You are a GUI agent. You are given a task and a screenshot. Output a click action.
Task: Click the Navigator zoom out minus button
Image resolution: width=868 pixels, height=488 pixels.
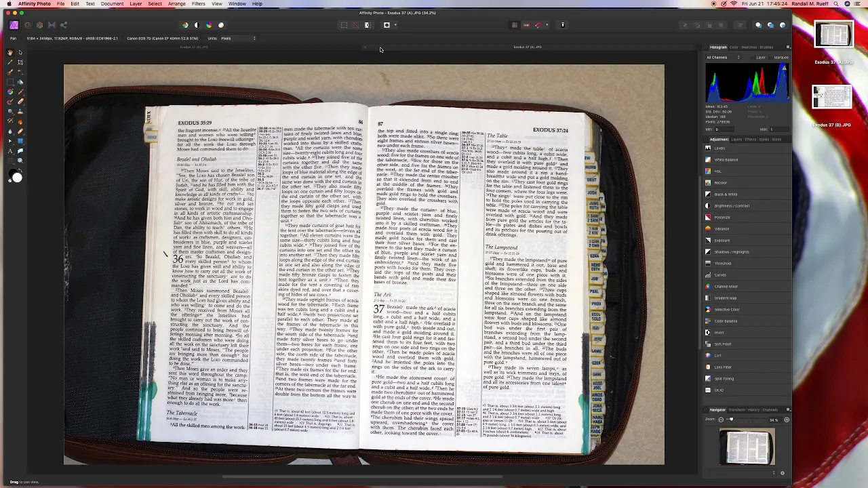(721, 420)
